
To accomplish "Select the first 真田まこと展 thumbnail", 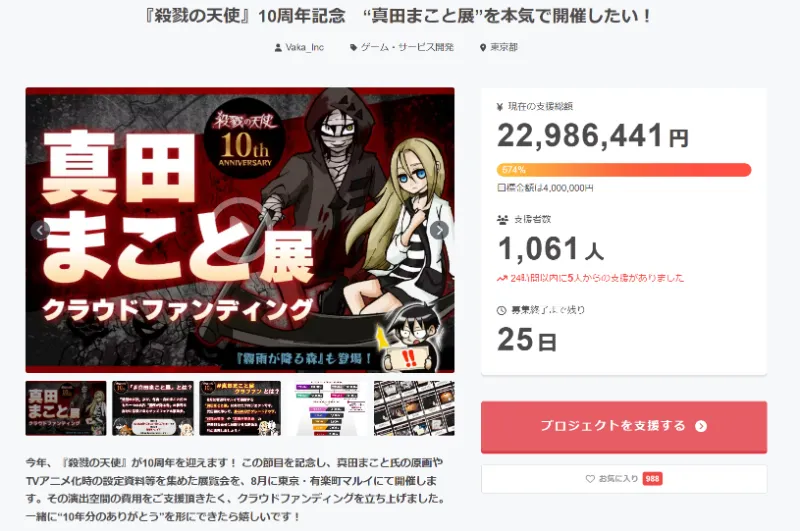I will [66, 408].
